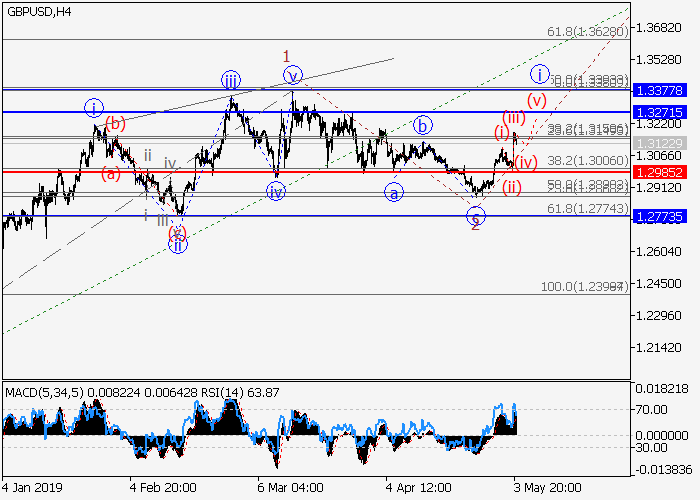Select the blue 1.33778 price level tag

[658, 90]
